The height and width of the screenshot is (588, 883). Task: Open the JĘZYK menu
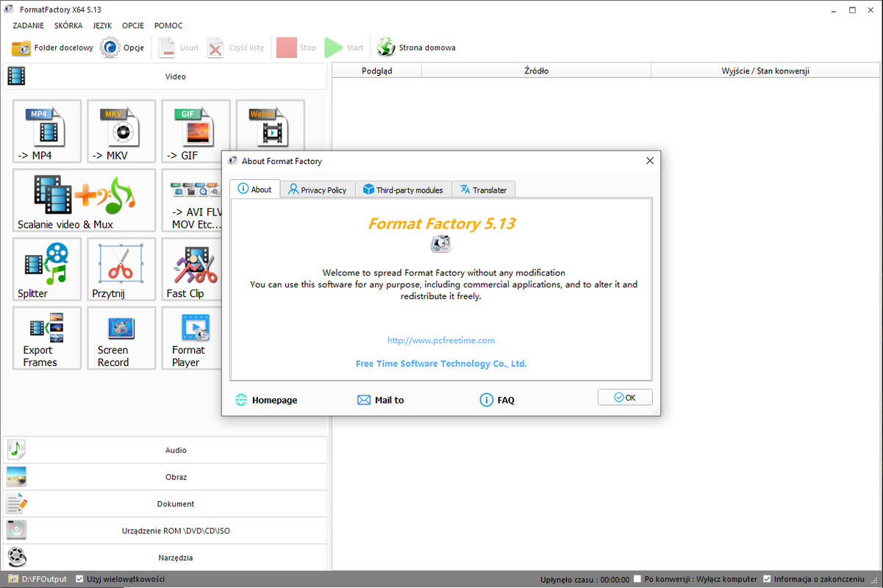102,26
